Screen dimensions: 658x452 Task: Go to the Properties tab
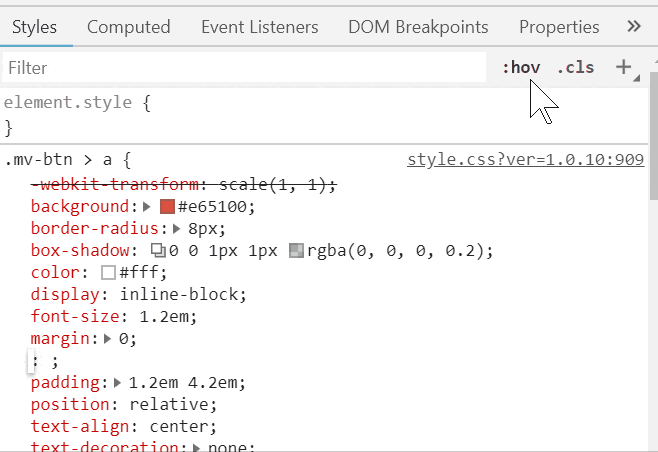(559, 27)
